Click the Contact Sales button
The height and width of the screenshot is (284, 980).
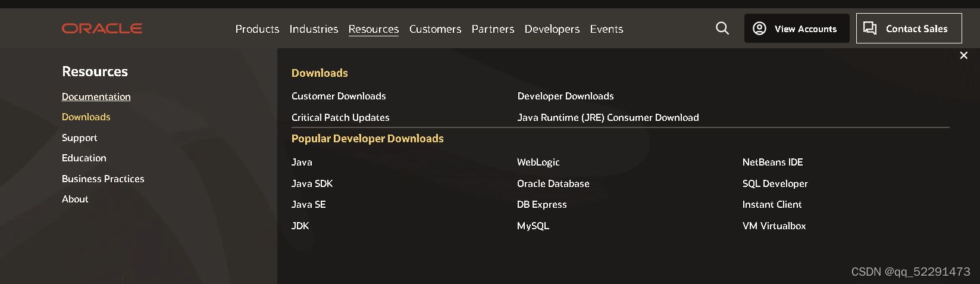(909, 29)
